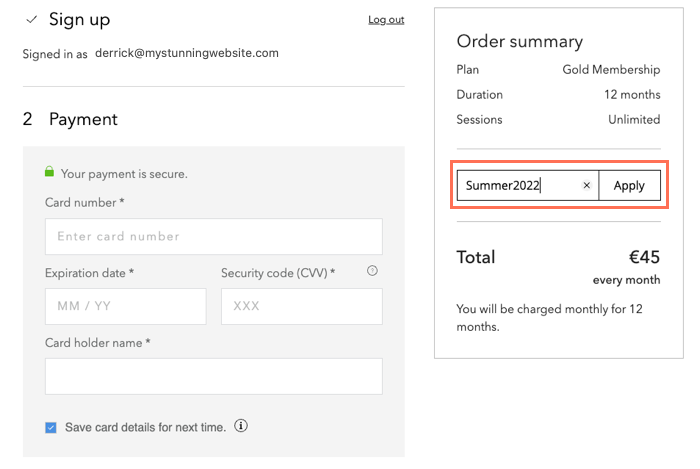Click into the Expiration date MM / YY field
The image size is (700, 469).
pyautogui.click(x=125, y=306)
